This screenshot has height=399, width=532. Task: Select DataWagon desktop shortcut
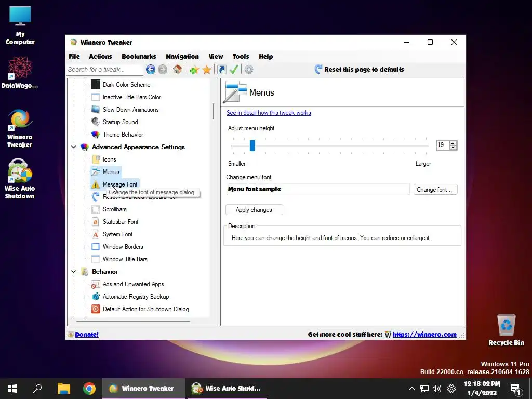pyautogui.click(x=20, y=72)
